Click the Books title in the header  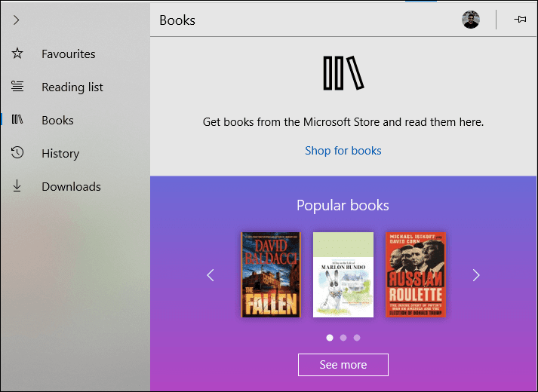click(177, 20)
